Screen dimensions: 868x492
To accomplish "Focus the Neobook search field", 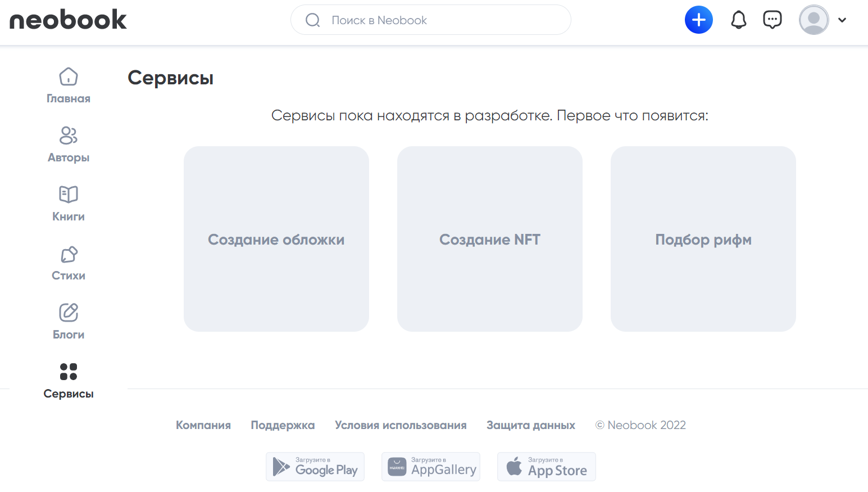I will pos(438,20).
